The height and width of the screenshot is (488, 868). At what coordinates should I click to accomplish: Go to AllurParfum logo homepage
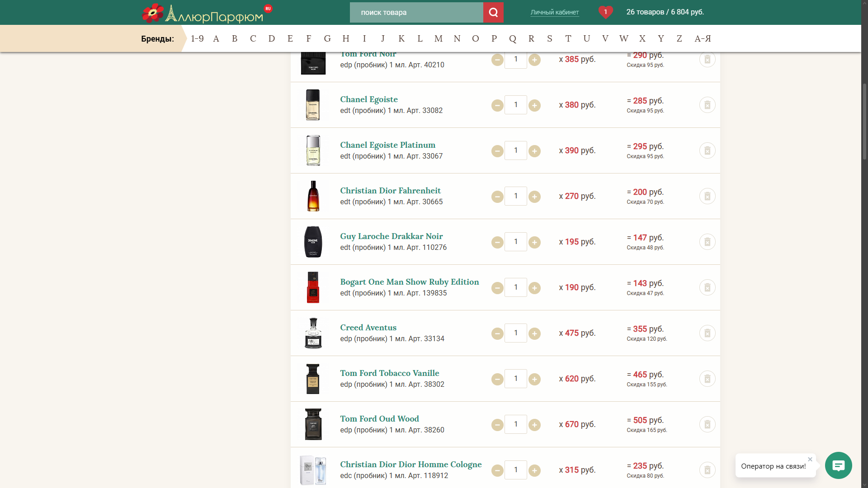pos(203,14)
